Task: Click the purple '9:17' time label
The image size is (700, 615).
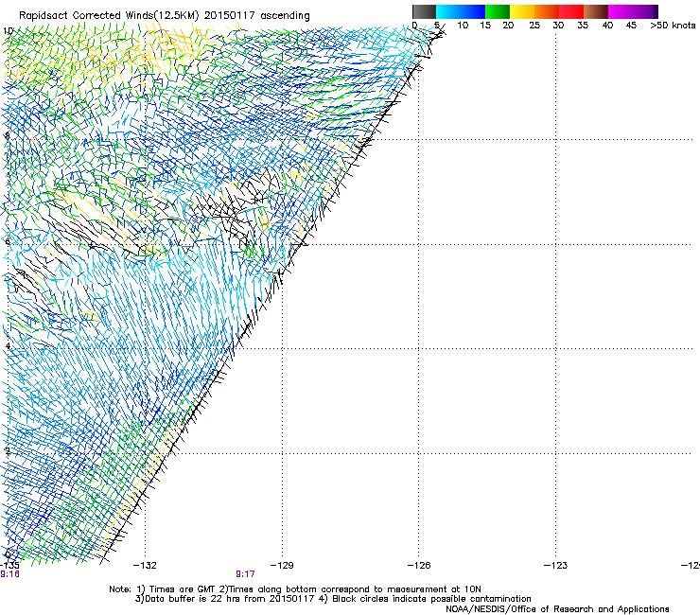Action: point(246,574)
